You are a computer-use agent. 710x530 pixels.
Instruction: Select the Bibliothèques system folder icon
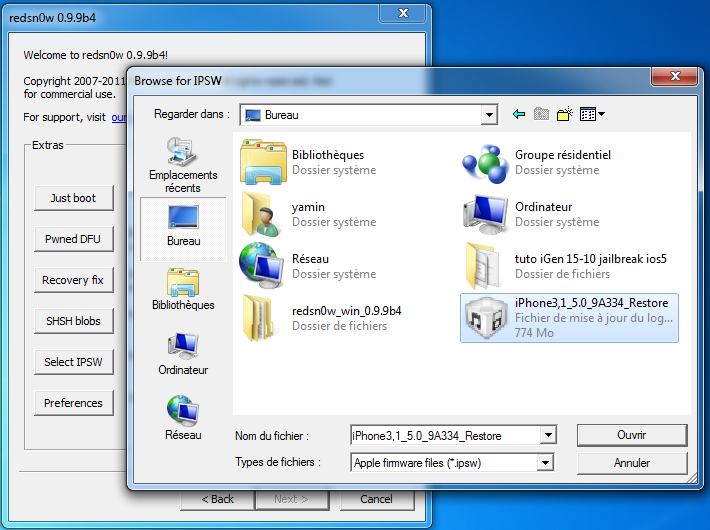click(263, 162)
